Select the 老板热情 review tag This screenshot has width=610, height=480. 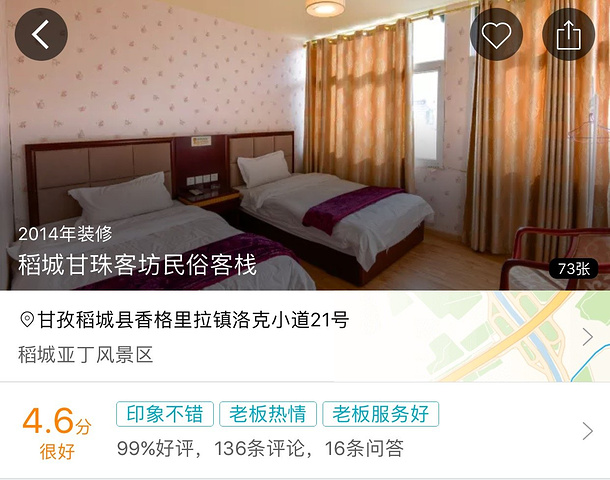tap(268, 414)
